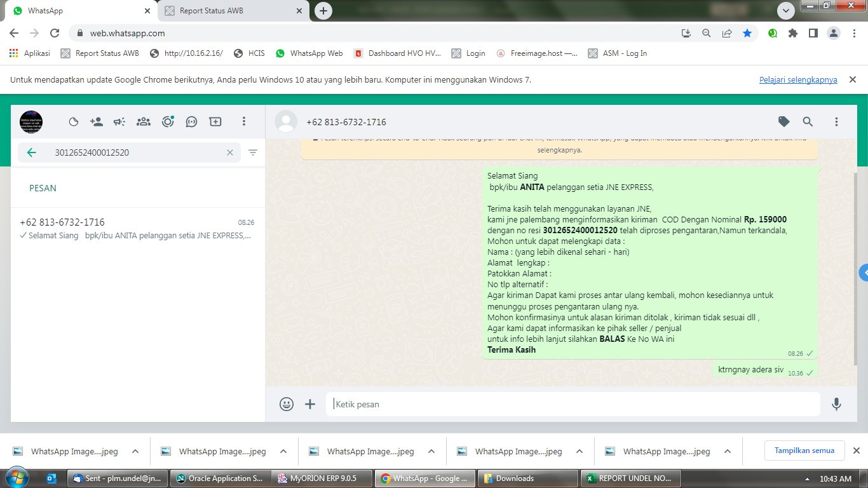Image resolution: width=868 pixels, height=488 pixels.
Task: Toggle the blue bookmark star
Action: tap(747, 33)
